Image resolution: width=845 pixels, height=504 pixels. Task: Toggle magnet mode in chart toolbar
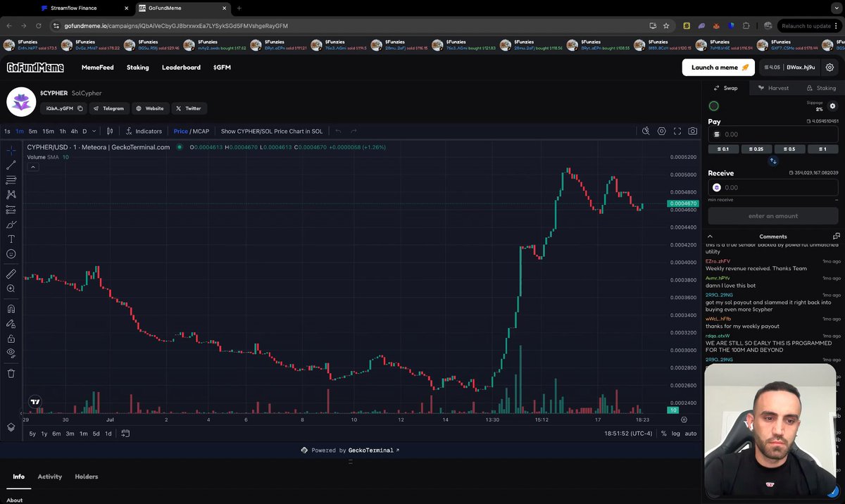pos(11,308)
